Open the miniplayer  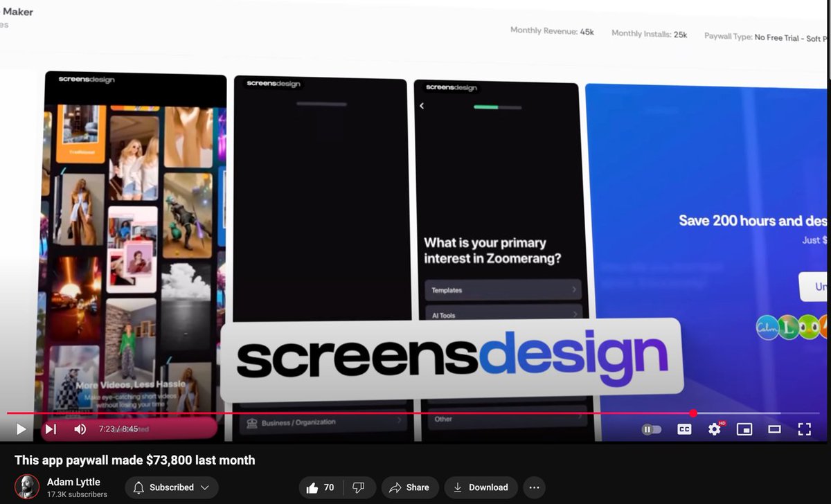pyautogui.click(x=744, y=429)
